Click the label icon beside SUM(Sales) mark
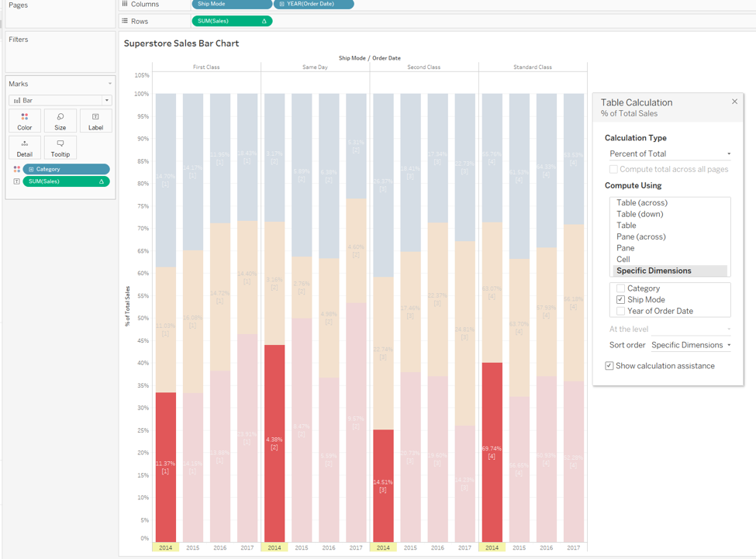The height and width of the screenshot is (559, 756). (16, 181)
